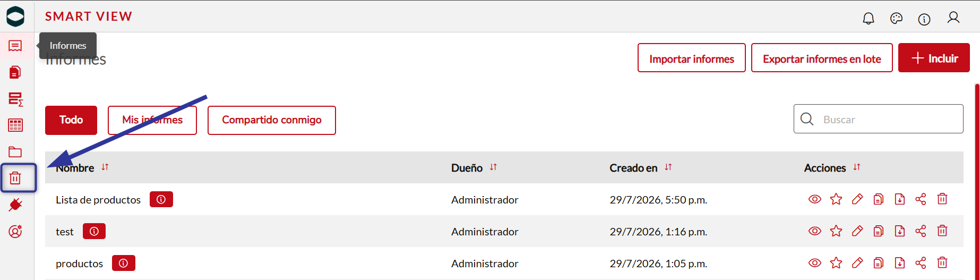Delete the productos report
The image size is (980, 280).
coord(942,262)
